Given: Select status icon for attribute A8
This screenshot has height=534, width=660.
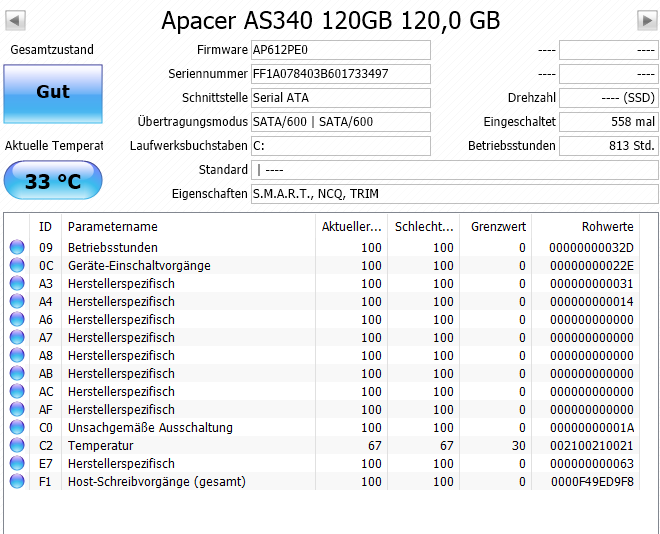Looking at the screenshot, I should (17, 355).
